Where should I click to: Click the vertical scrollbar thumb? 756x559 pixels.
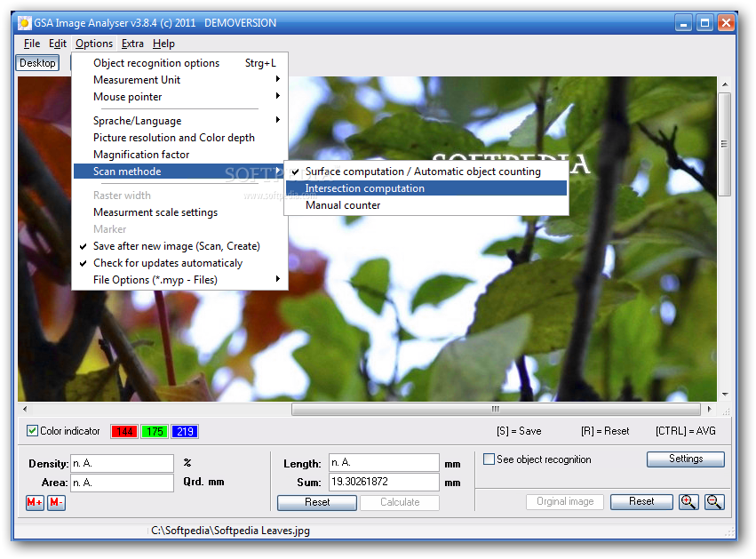point(724,144)
